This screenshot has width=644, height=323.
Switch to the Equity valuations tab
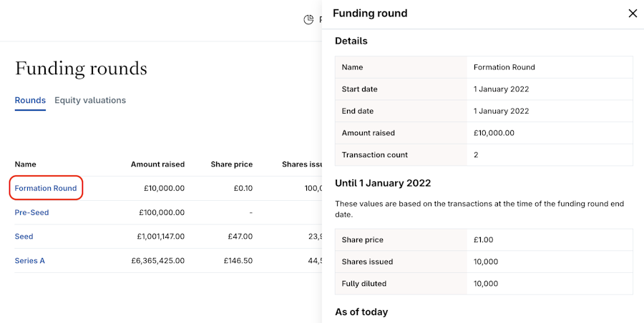pyautogui.click(x=90, y=100)
